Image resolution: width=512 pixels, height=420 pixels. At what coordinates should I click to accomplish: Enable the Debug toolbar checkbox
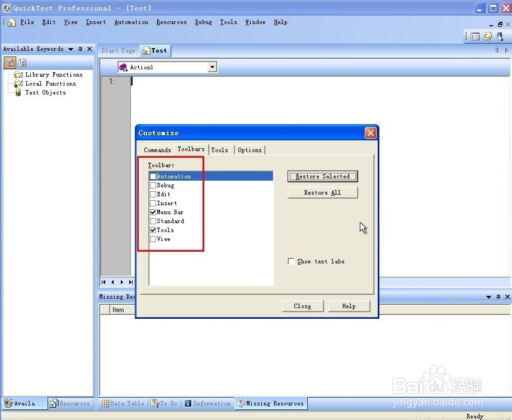point(153,185)
